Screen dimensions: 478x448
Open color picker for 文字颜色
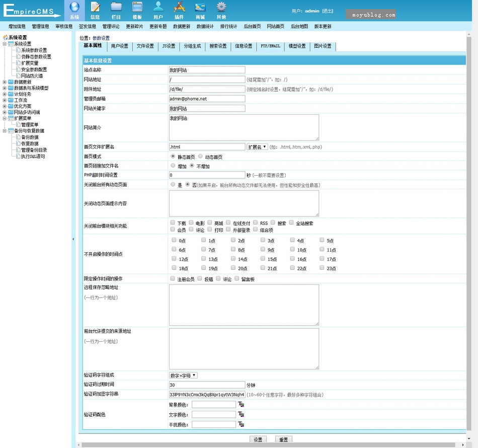(x=241, y=414)
